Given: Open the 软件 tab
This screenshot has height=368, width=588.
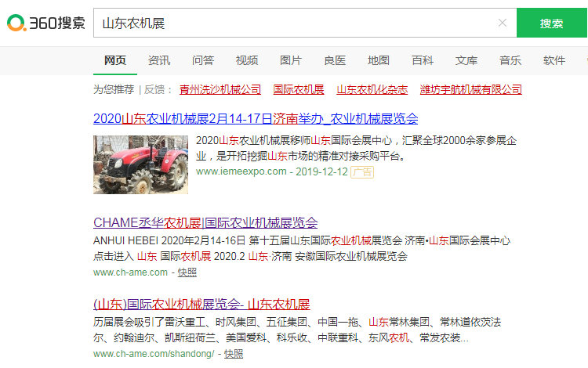Looking at the screenshot, I should 554,60.
